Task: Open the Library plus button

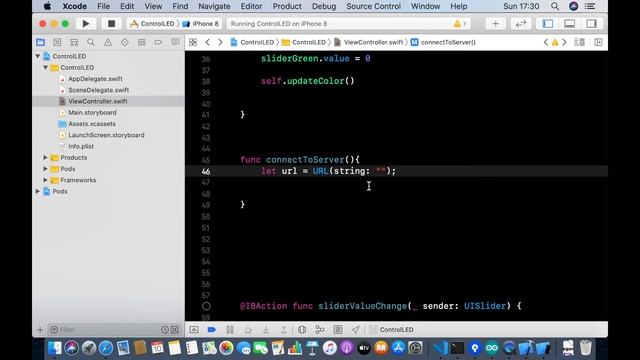Action: tap(496, 24)
